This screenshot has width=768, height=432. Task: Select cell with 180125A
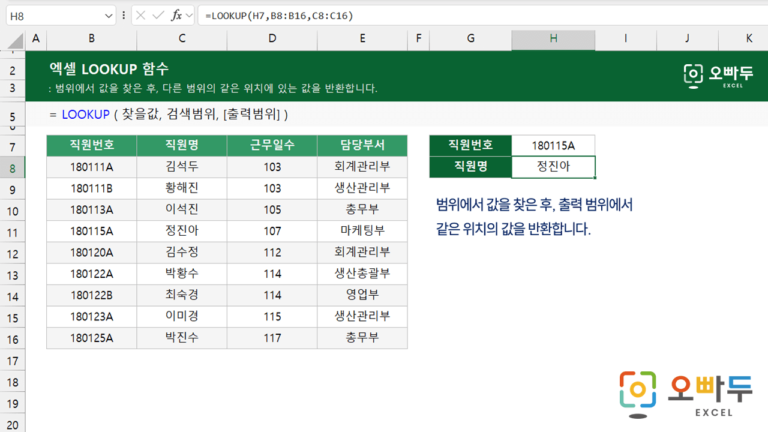(x=92, y=338)
